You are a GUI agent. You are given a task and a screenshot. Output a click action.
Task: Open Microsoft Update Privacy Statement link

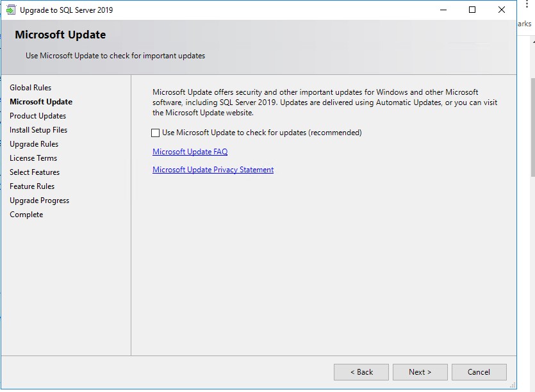pyautogui.click(x=213, y=170)
